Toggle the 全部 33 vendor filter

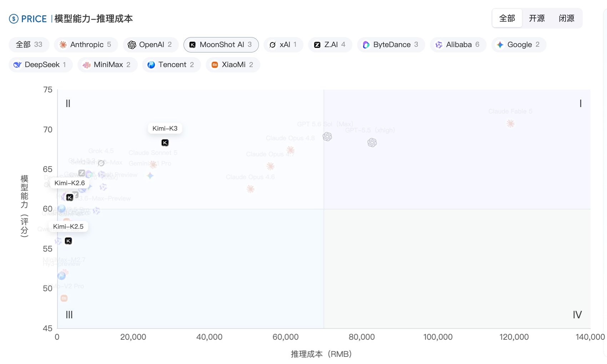pyautogui.click(x=29, y=45)
